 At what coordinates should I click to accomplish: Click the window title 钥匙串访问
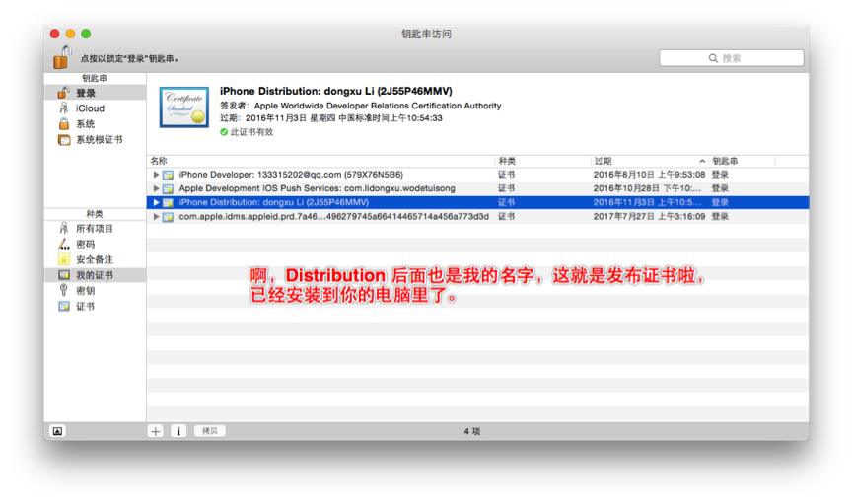426,34
